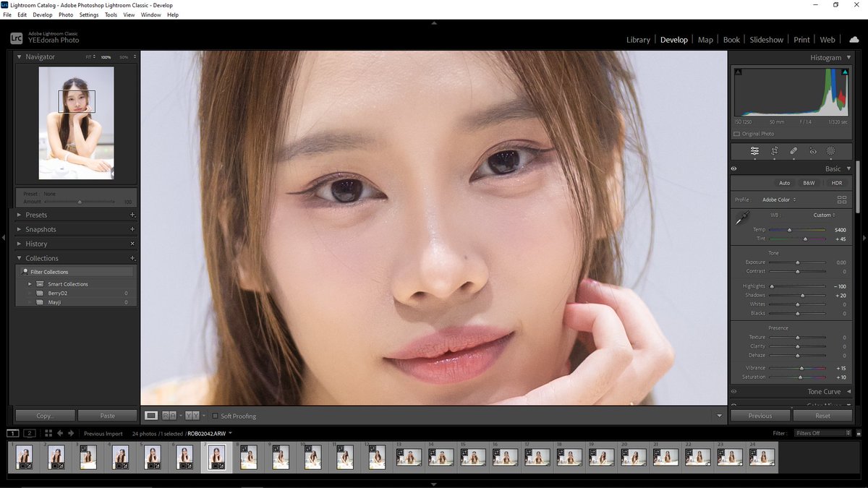Toggle the shadow clipping indicator in histogram
868x488 pixels.
(738, 72)
